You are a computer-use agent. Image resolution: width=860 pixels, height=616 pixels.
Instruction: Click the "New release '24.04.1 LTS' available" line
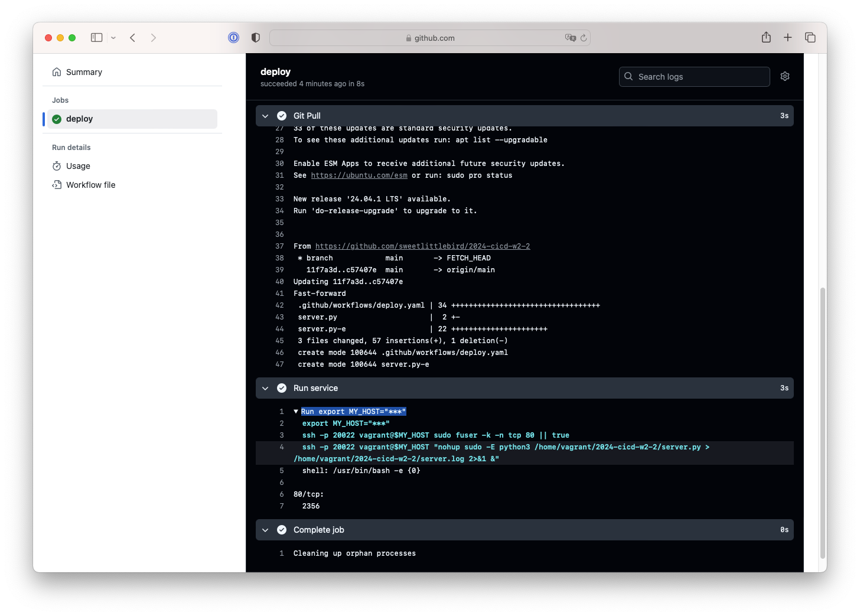pos(372,199)
